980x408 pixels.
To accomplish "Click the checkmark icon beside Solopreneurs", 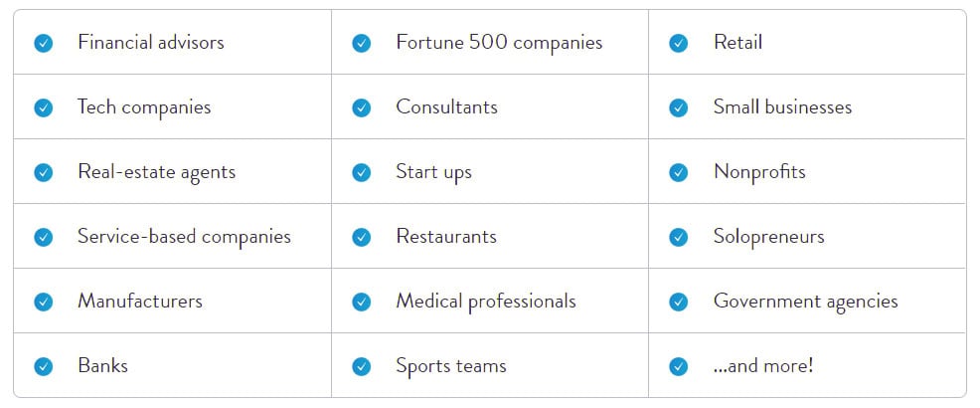I will point(679,237).
